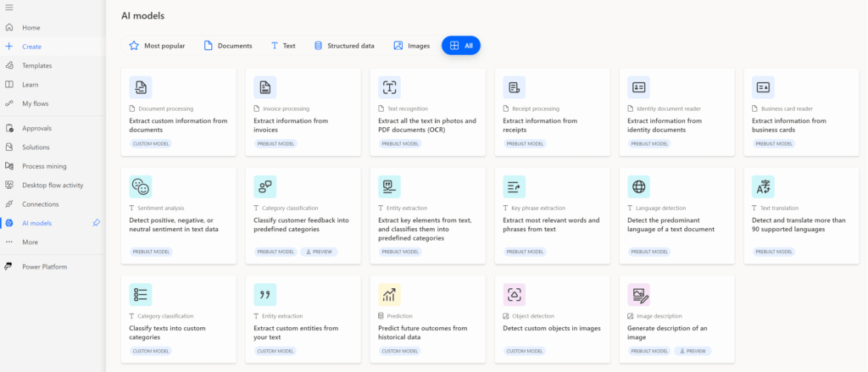Click PREVIEW badge on Category classification card
Screen dimensions: 868x372
[x=319, y=252]
